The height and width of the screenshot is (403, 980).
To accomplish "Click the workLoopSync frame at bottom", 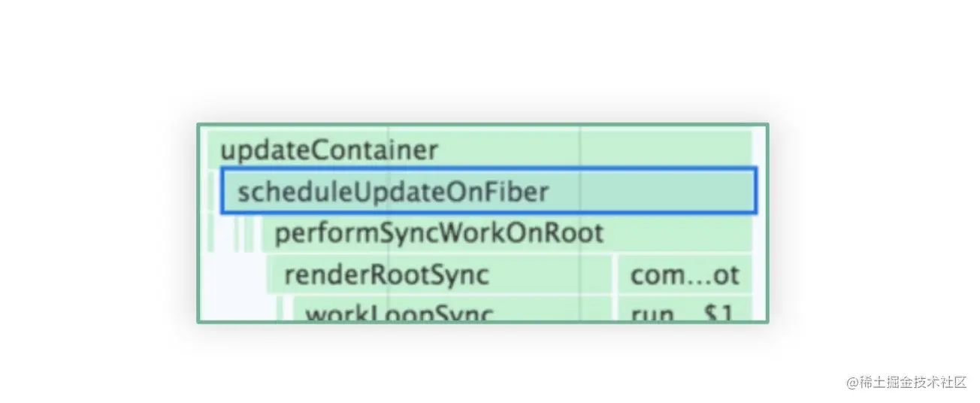I will (x=452, y=310).
